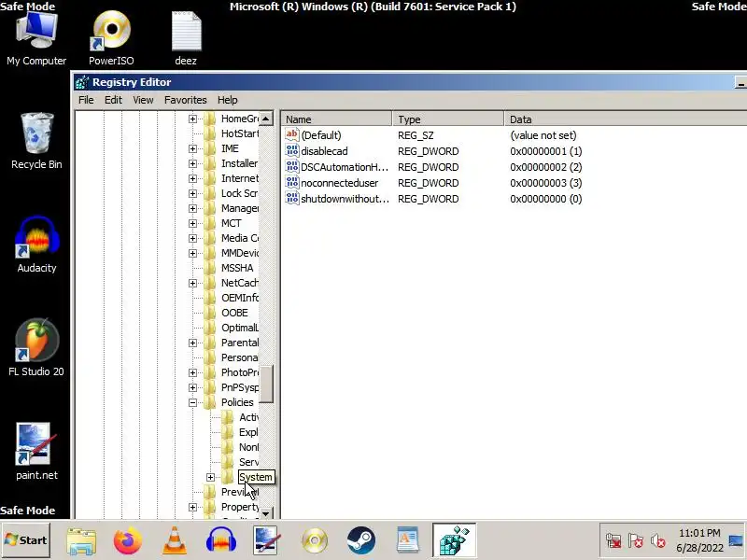Click tree scrollbar up arrow
This screenshot has height=560, width=747.
point(266,119)
